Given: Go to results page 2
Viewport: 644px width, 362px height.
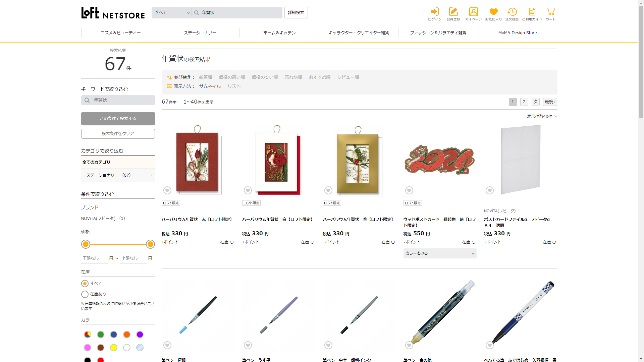Looking at the screenshot, I should tap(524, 102).
